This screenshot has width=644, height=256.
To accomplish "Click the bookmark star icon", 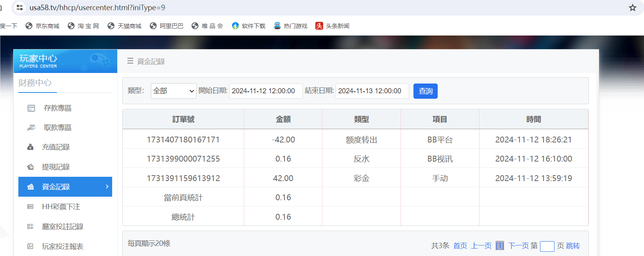I will click(x=632, y=8).
